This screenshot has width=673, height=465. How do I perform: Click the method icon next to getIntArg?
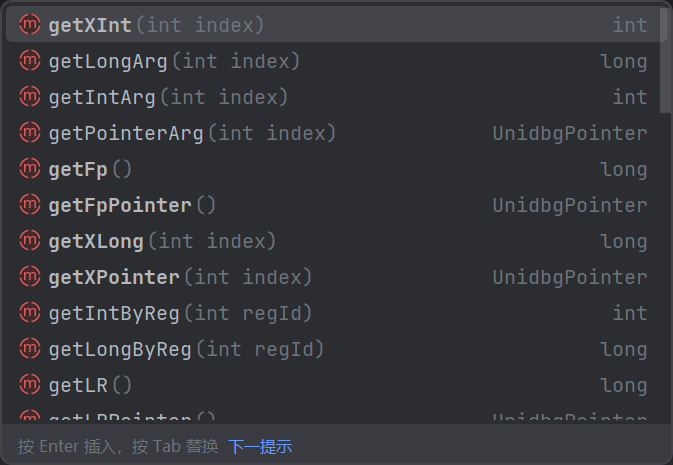[30, 97]
